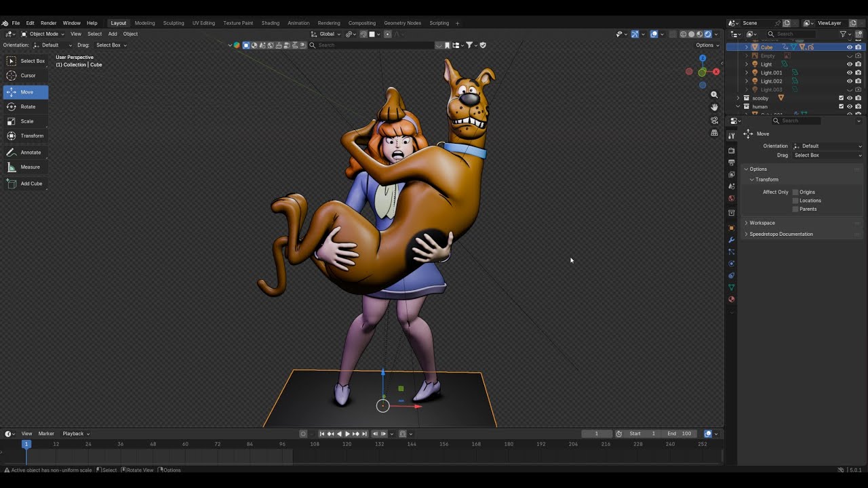
Task: Open the Global orientation dropdown
Action: click(x=325, y=34)
